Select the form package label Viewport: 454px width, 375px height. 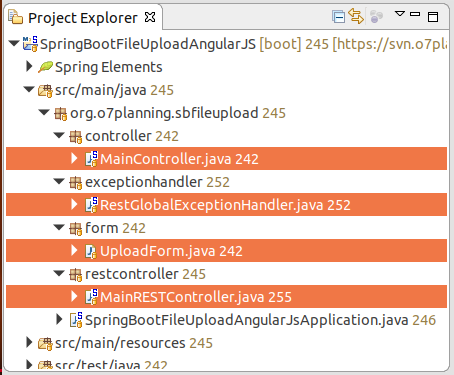coord(102,228)
